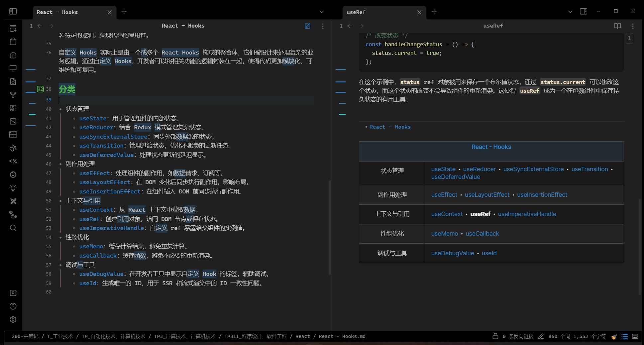Switch React - Hooks pane to reading mode
Image resolution: width=644 pixels, height=345 pixels.
308,26
